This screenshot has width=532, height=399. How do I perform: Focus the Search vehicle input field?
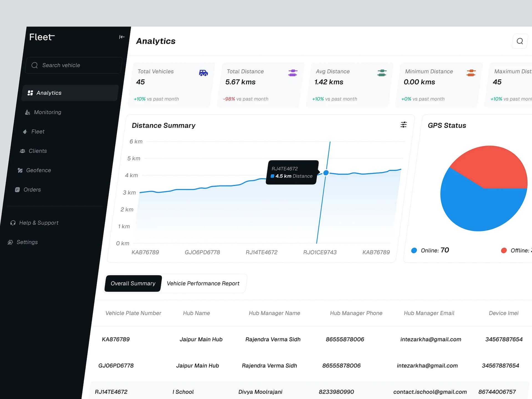click(74, 65)
